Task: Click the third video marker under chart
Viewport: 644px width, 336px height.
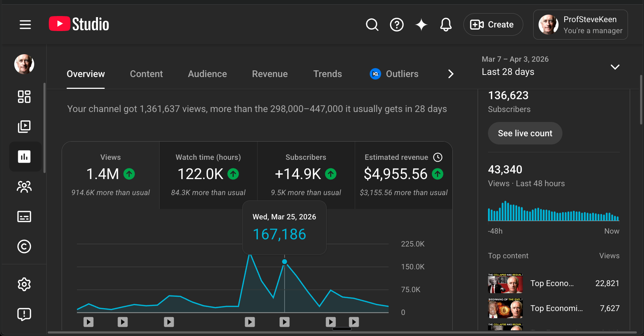Action: [169, 322]
